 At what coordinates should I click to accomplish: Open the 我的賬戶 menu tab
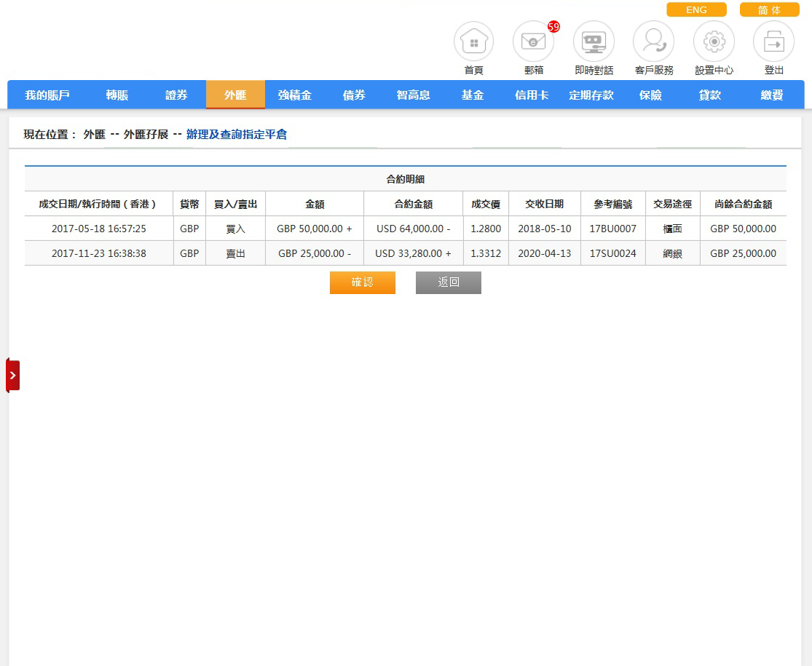47,95
